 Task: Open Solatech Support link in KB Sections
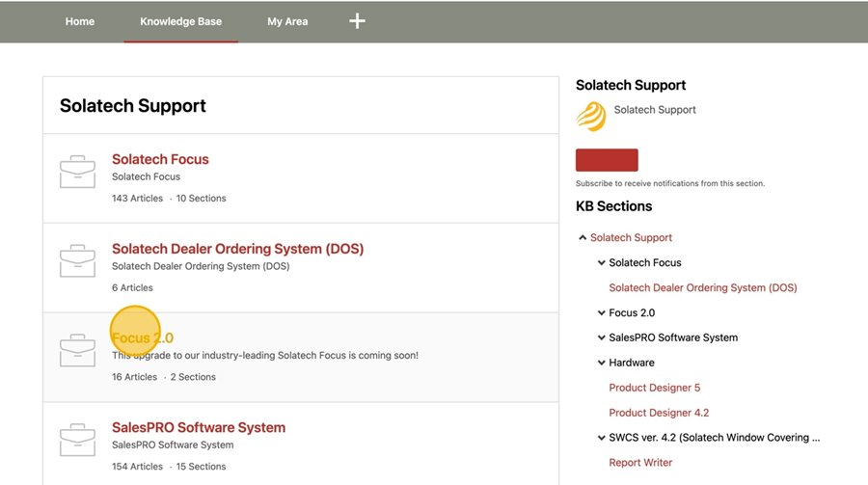click(631, 237)
